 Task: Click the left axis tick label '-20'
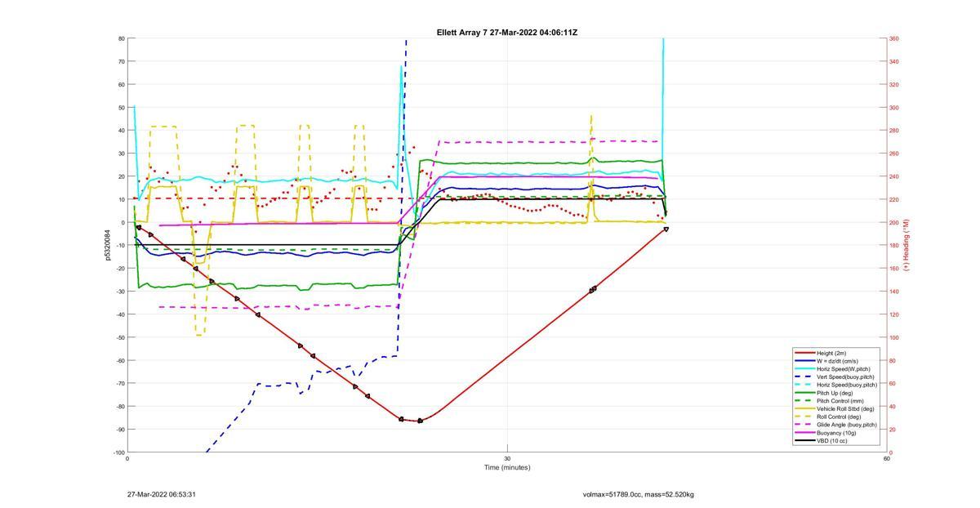click(121, 269)
